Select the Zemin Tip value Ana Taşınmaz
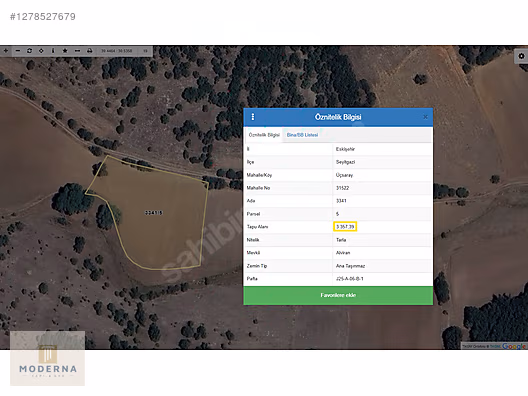528x396 pixels. coord(351,266)
